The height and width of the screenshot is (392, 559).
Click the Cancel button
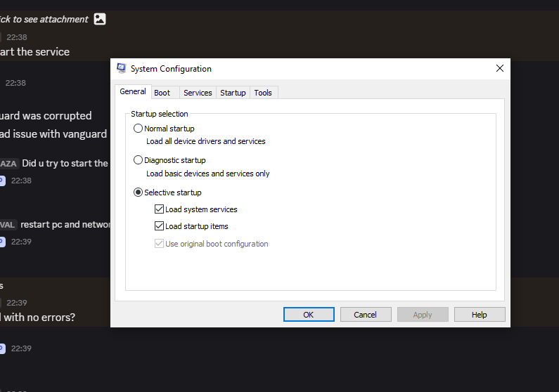(x=366, y=315)
